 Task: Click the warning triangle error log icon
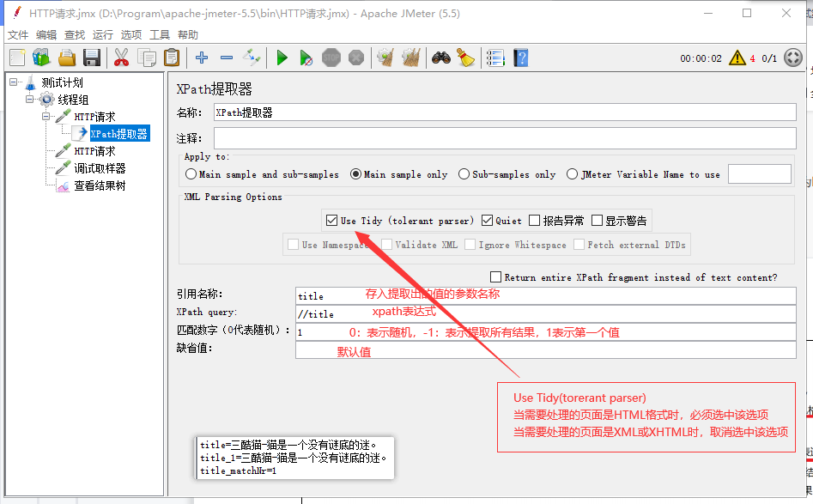tap(737, 58)
